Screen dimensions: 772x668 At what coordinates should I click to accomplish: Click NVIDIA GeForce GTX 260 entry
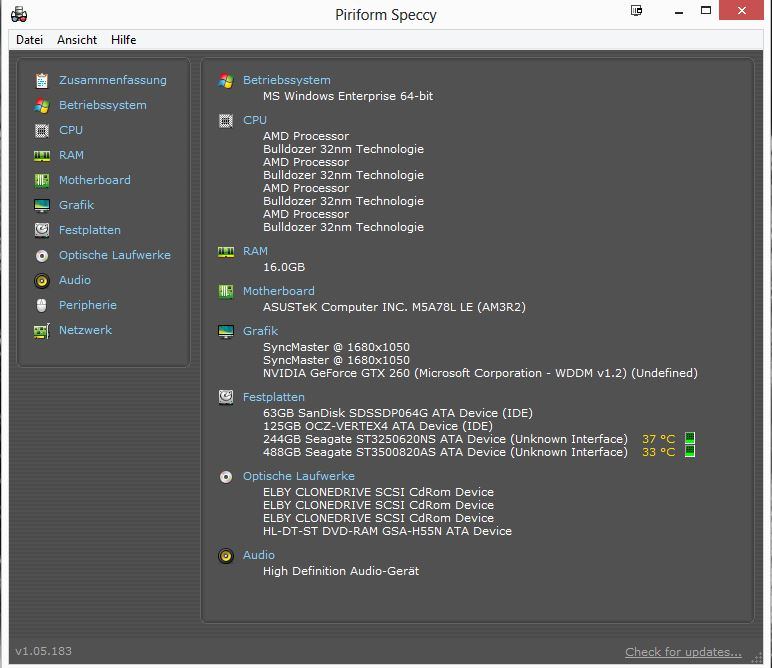(x=480, y=373)
